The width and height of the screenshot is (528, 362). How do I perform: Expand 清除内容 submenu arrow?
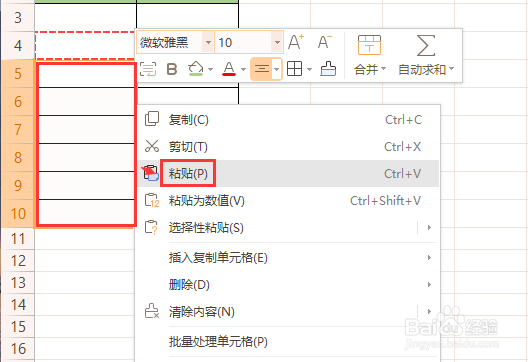[x=429, y=311]
